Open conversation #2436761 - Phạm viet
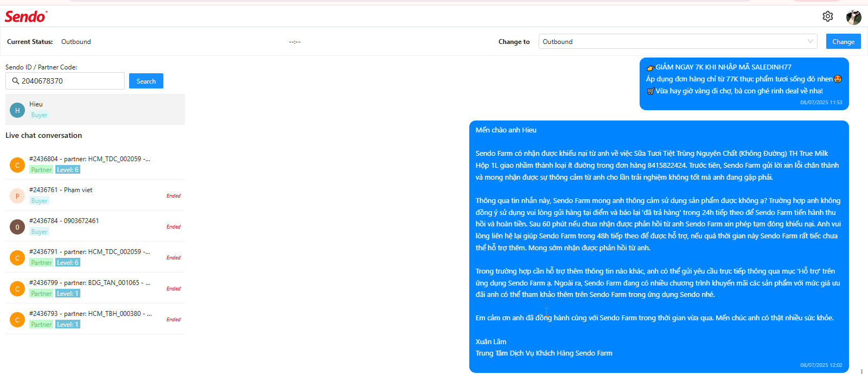This screenshot has height=374, width=868. point(95,195)
